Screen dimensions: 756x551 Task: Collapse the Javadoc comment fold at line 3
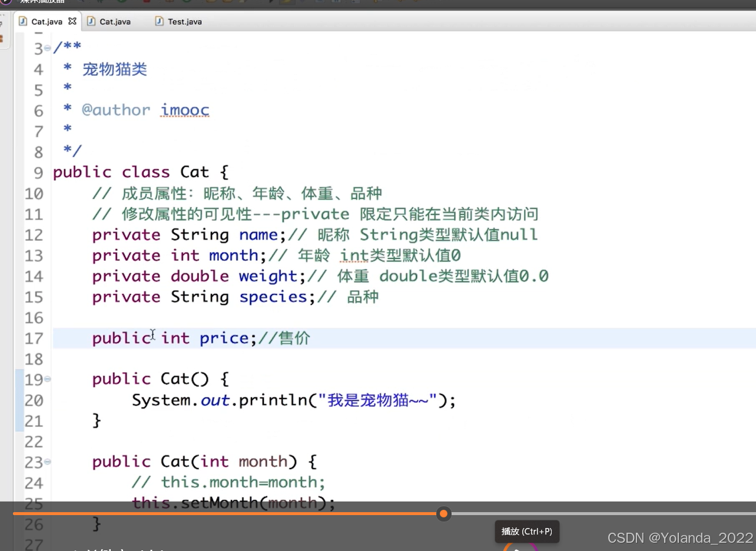tap(48, 49)
